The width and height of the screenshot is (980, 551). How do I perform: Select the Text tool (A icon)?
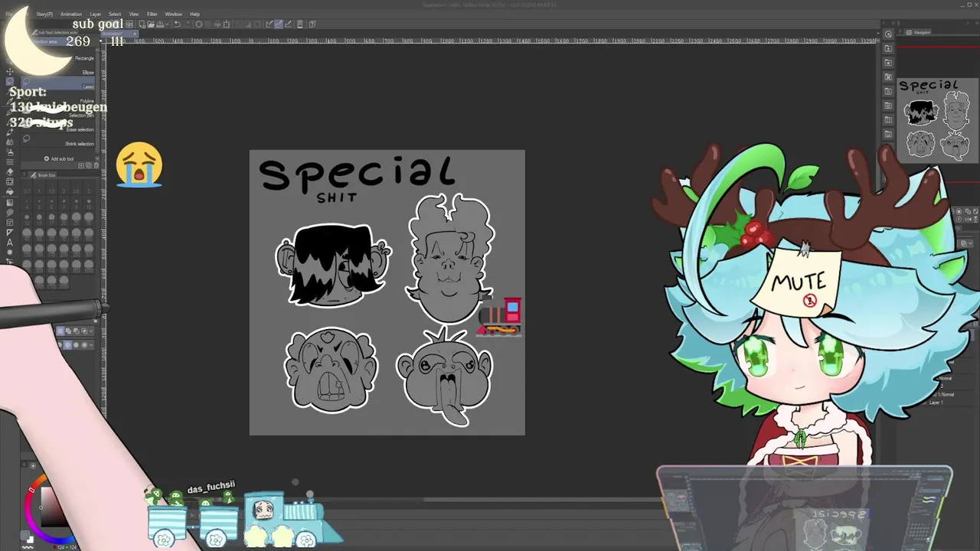(x=9, y=243)
